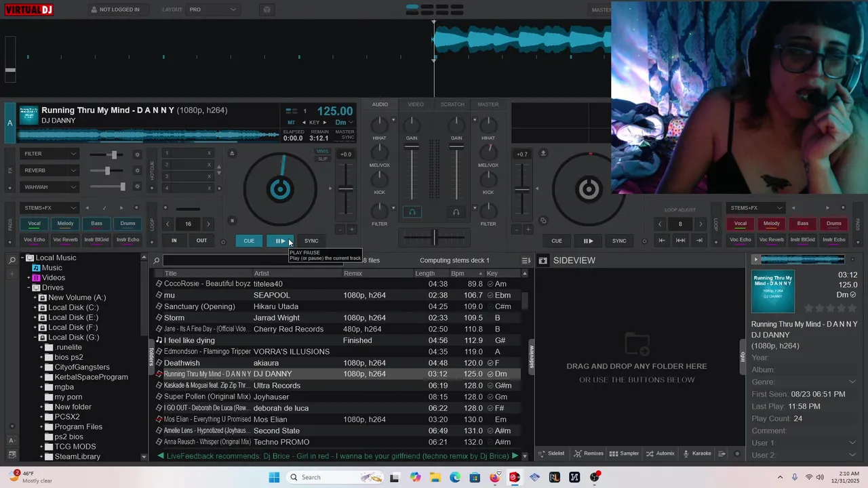Expand the Local Disk (C:) tree node

point(35,308)
